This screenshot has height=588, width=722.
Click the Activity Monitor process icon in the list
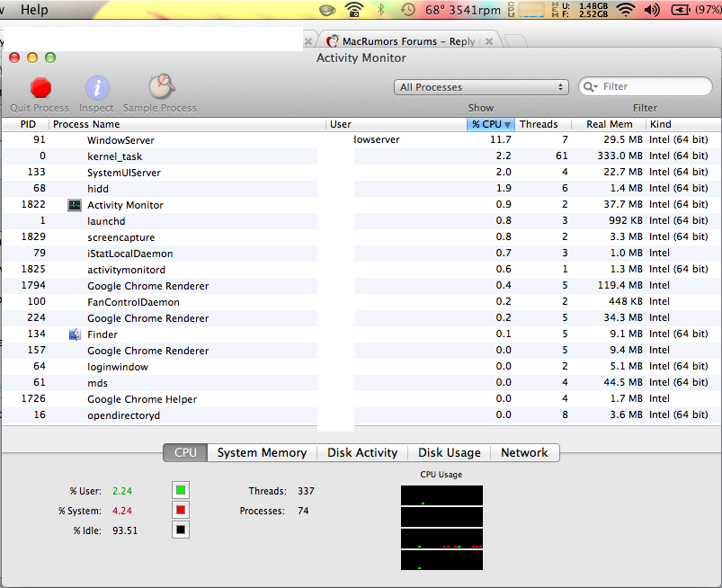(x=75, y=205)
